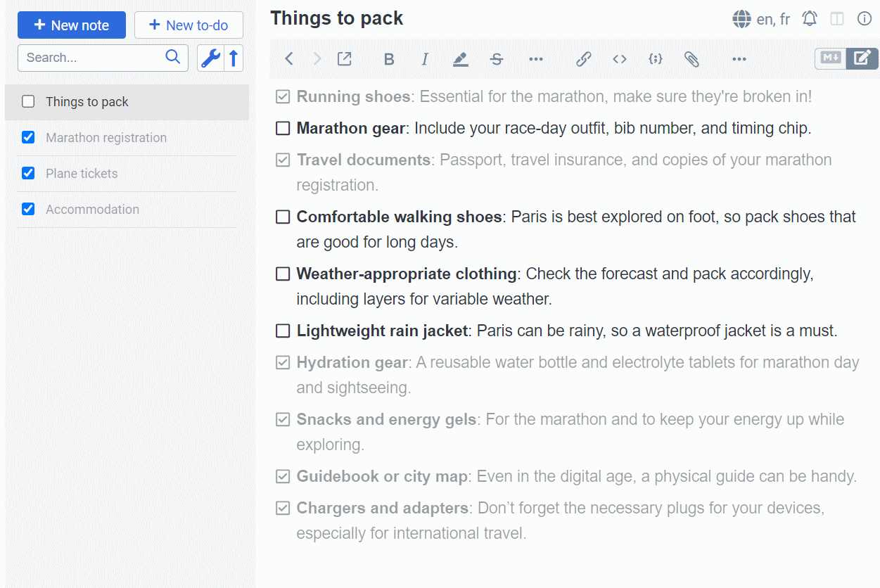This screenshot has height=588, width=880.
Task: Uncheck Guidebook or city map item
Action: tap(283, 477)
